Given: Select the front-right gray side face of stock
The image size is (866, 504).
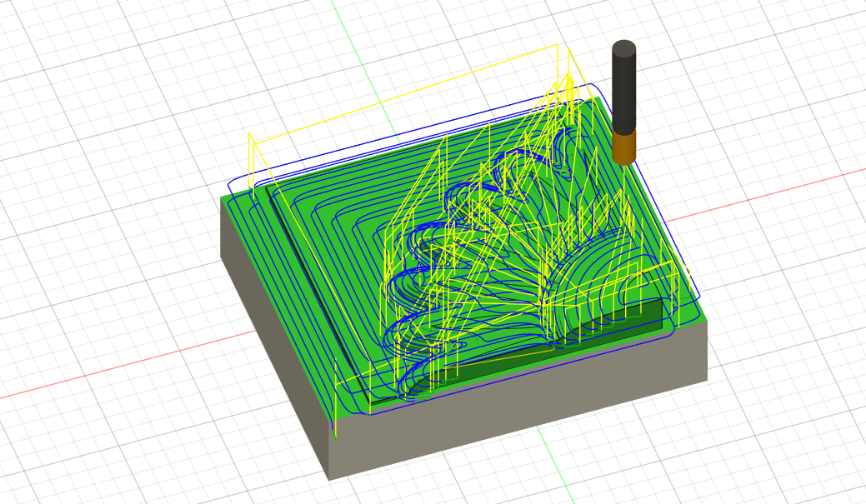Looking at the screenshot, I should pyautogui.click(x=517, y=408).
